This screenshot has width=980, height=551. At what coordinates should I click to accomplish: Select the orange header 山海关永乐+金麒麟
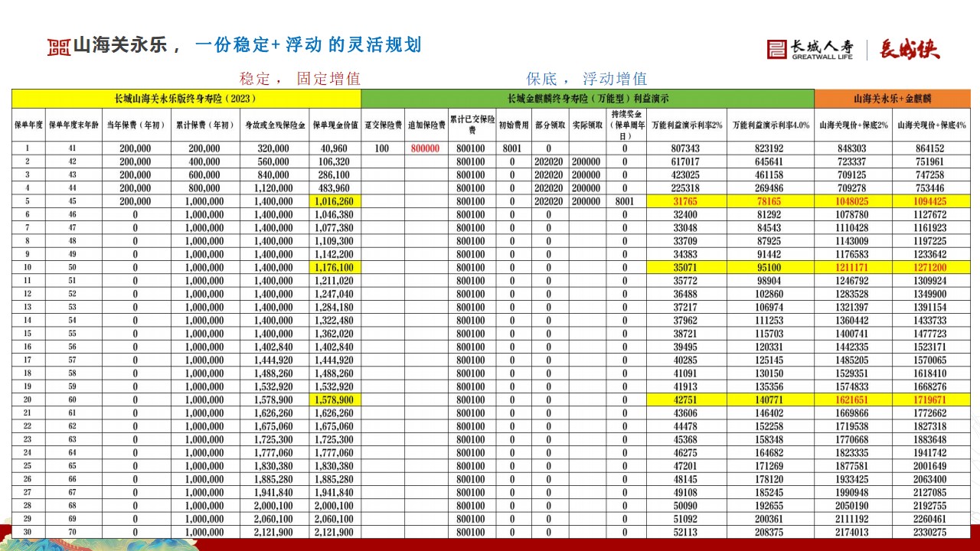pyautogui.click(x=892, y=99)
